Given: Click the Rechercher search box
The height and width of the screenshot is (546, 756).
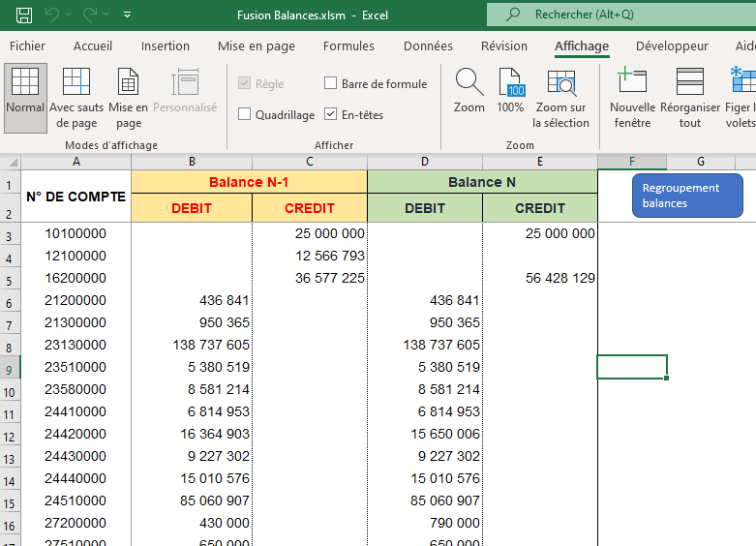Looking at the screenshot, I should (621, 15).
